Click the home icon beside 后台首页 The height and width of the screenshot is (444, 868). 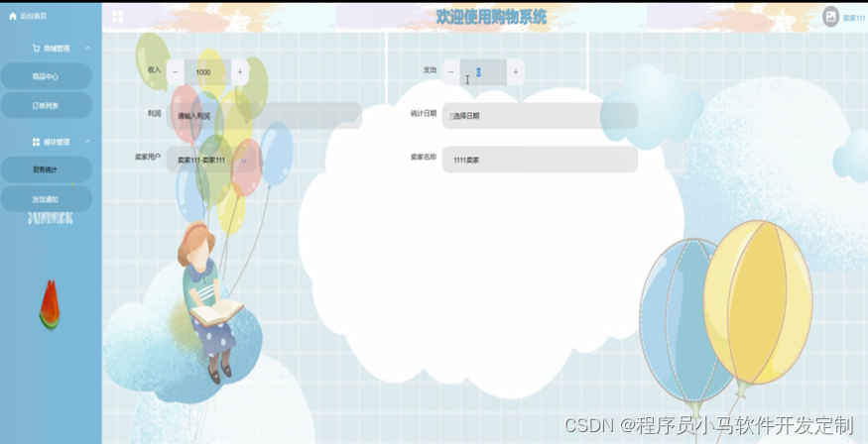tap(13, 16)
